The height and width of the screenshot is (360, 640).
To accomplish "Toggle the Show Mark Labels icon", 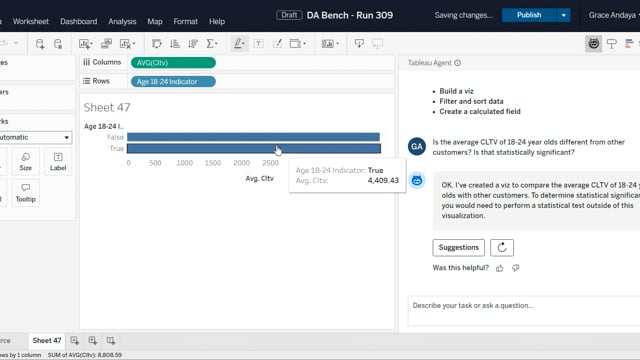I will (258, 44).
